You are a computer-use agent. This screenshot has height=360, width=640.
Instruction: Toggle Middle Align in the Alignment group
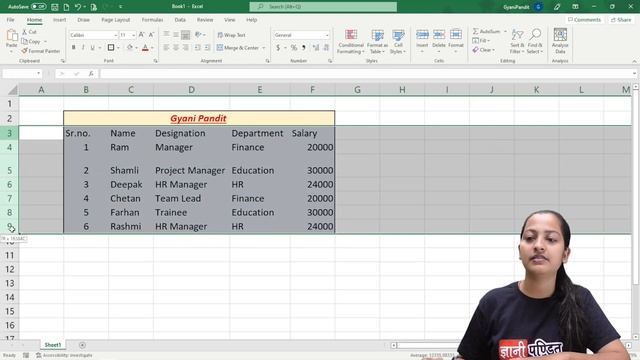[x=176, y=35]
